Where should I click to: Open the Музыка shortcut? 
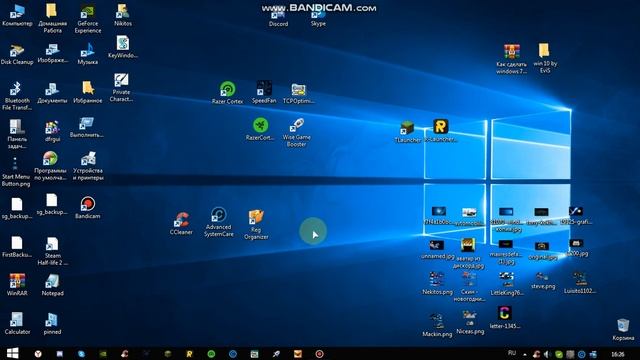click(x=87, y=53)
